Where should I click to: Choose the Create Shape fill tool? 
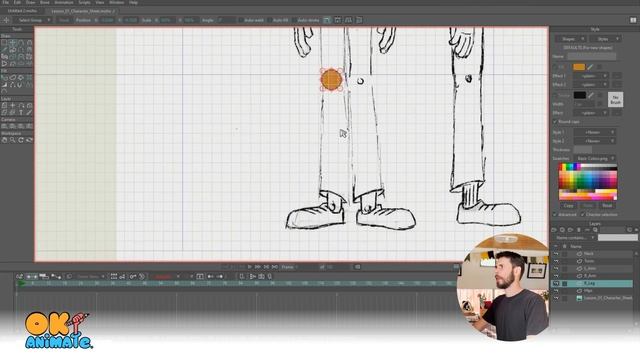click(x=12, y=78)
